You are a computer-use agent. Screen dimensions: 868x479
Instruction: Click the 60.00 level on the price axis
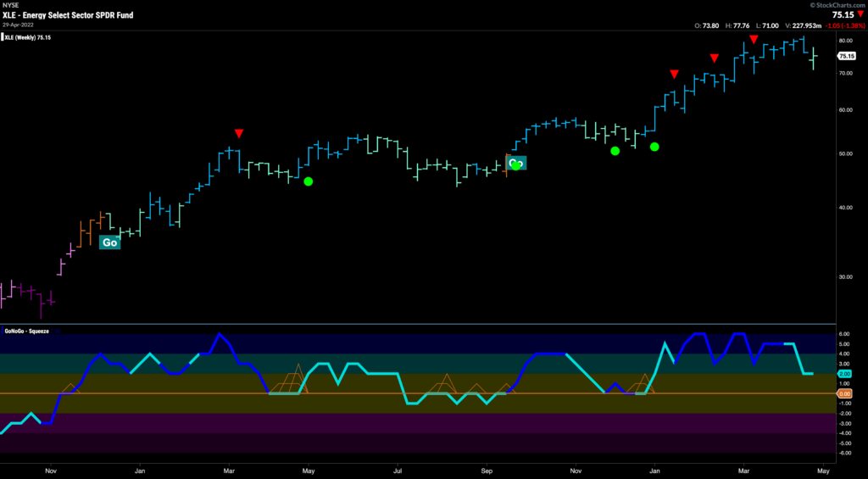coord(845,109)
